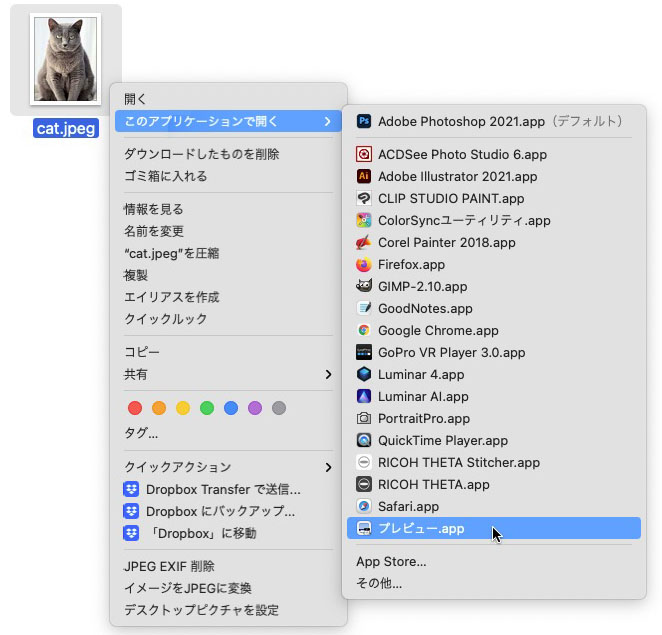Open App Store... from submenu
The image size is (662, 635).
(391, 562)
